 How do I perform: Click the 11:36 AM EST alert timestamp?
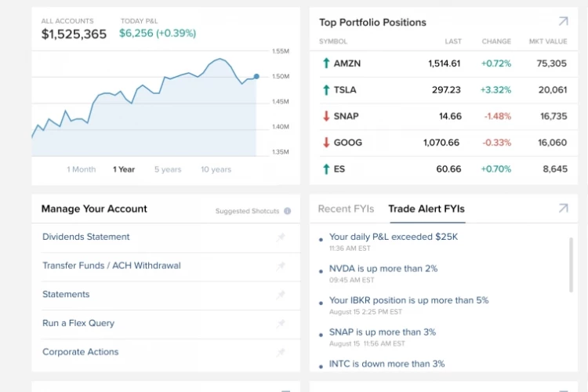pyautogui.click(x=350, y=249)
